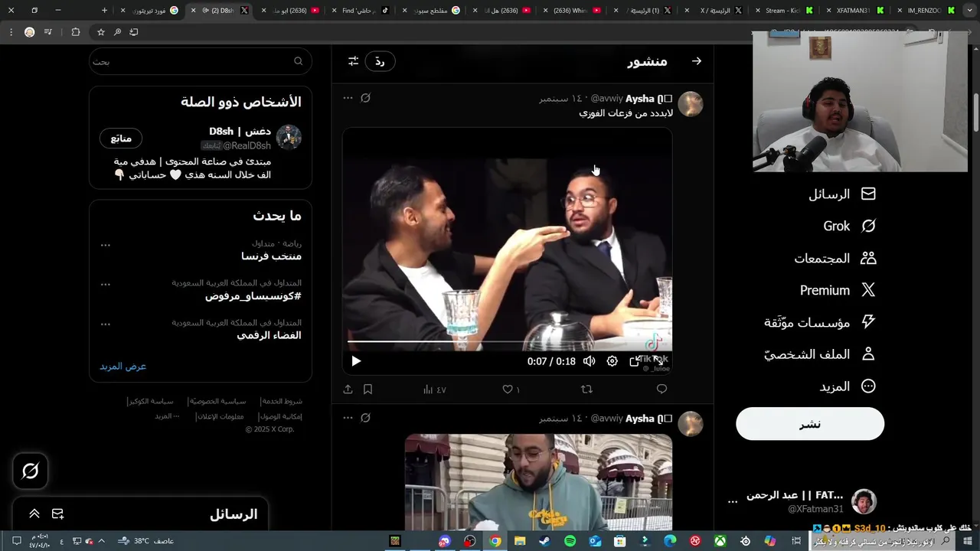Screen dimensions: 980x551
Task: Open سياسة الكوكيز cookie policy link
Action: (151, 401)
